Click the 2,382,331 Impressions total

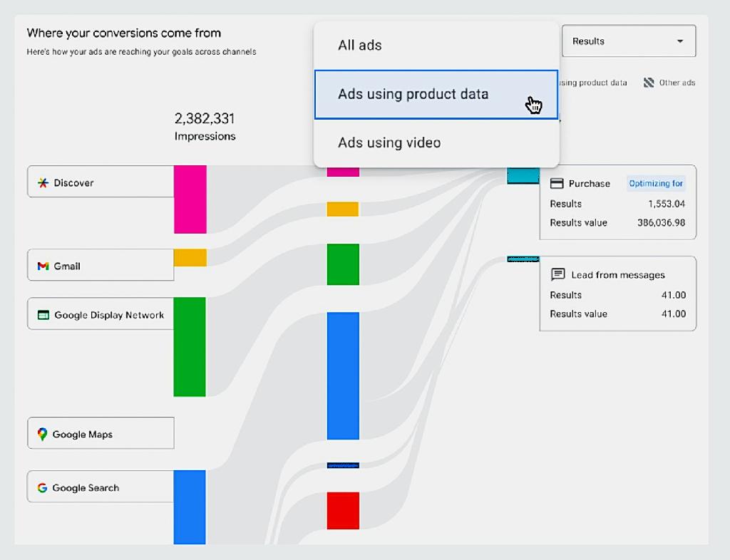pos(205,125)
